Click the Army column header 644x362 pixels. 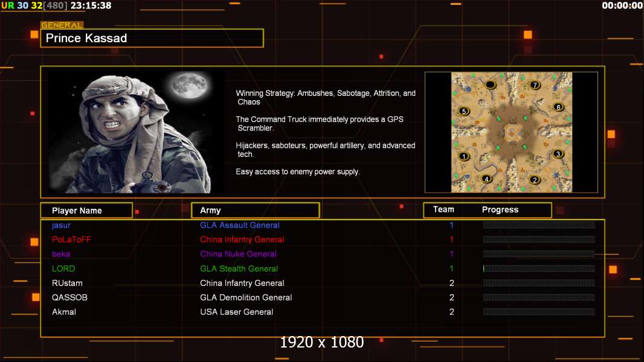255,211
